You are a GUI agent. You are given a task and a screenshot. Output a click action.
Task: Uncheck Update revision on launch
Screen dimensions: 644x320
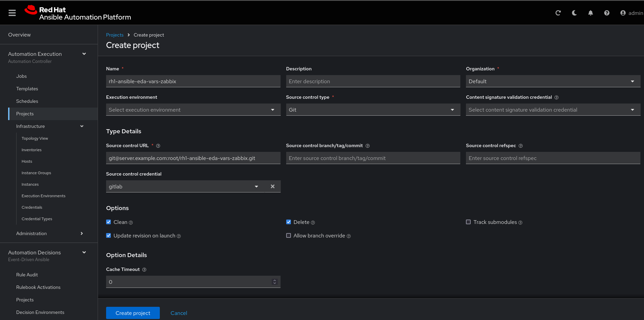click(x=108, y=235)
